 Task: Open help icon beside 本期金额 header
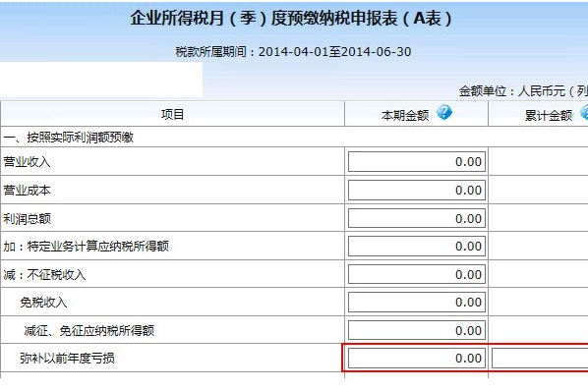(444, 112)
